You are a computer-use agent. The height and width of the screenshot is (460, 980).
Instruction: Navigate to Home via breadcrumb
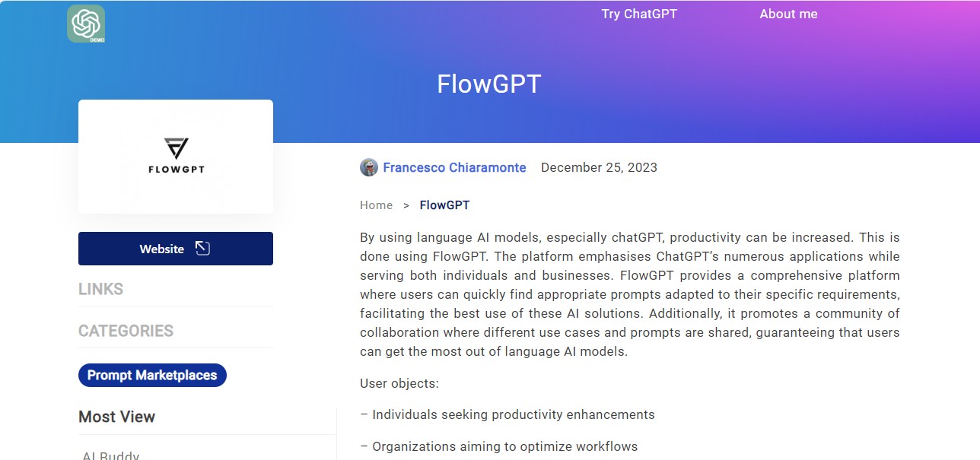pos(377,205)
